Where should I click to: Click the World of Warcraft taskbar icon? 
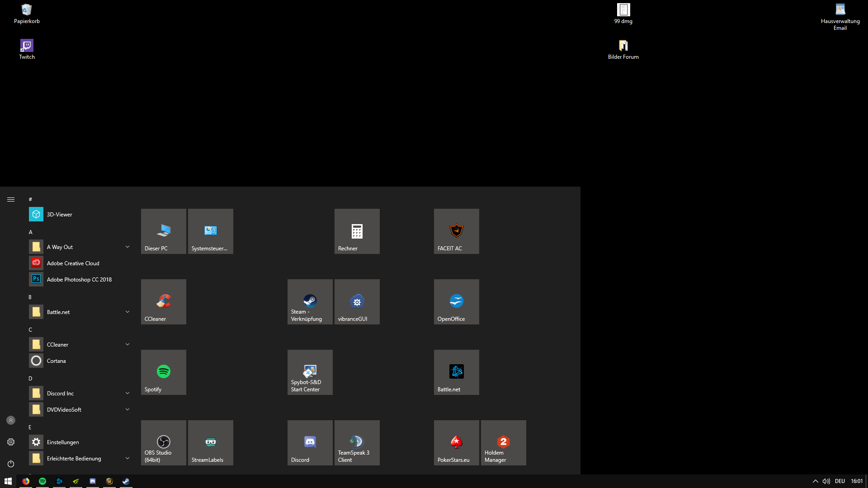[x=109, y=481]
